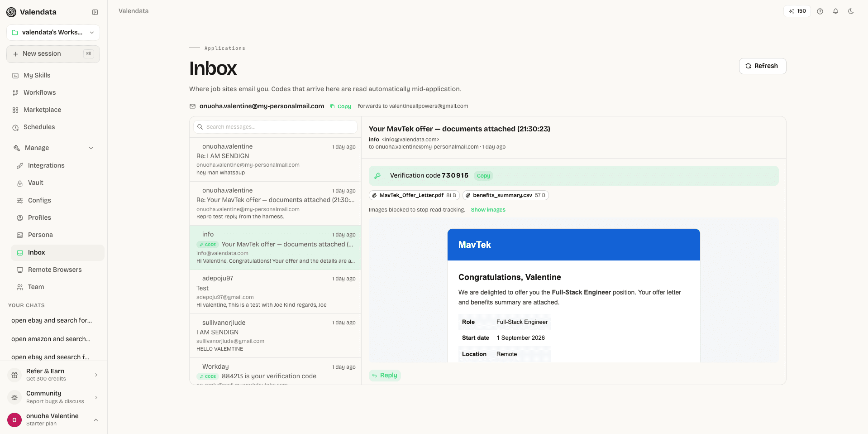The width and height of the screenshot is (868, 434).
Task: Click the Workflows branch icon
Action: pyautogui.click(x=15, y=93)
